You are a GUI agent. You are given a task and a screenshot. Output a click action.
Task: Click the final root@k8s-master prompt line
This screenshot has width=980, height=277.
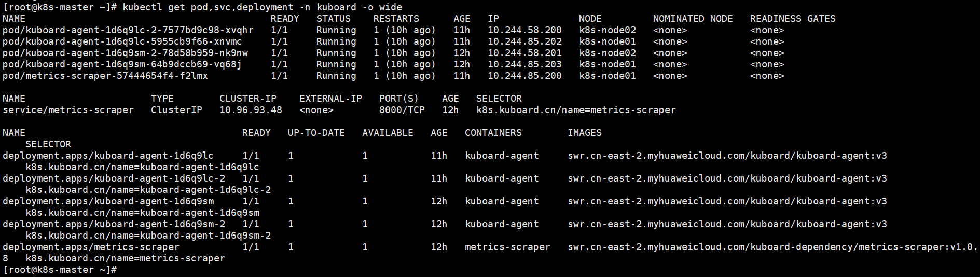tap(60, 270)
